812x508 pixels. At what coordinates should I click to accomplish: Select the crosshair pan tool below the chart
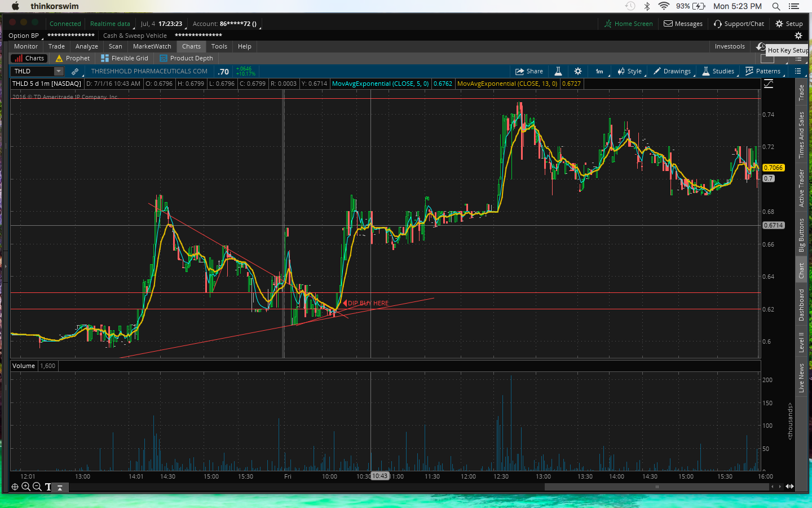15,487
